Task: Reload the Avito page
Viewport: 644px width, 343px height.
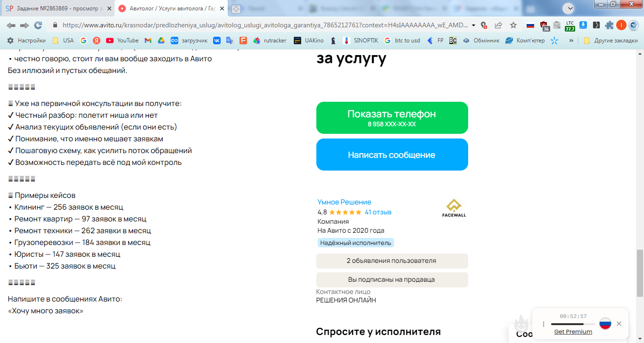Action: [x=38, y=25]
